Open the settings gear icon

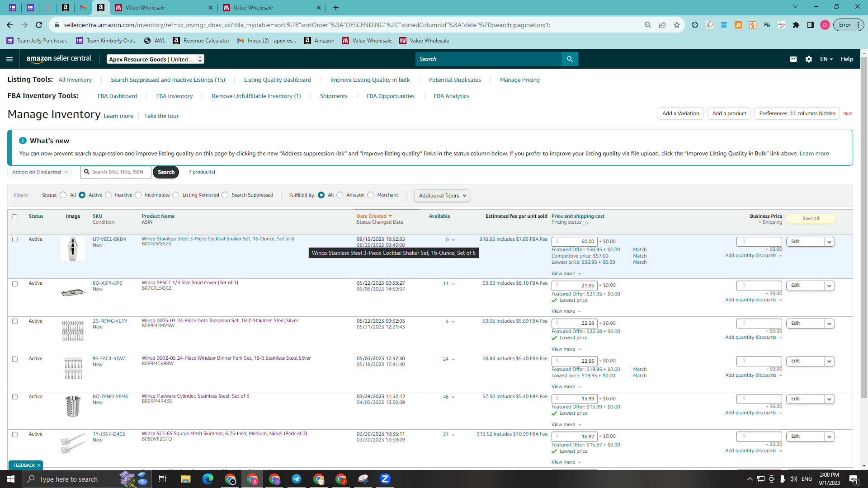click(x=809, y=59)
